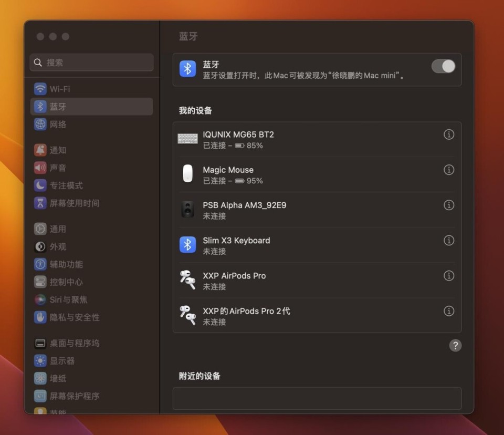Select the XXP的AirPods Pro 2代 name
504x435 pixels.
247,311
